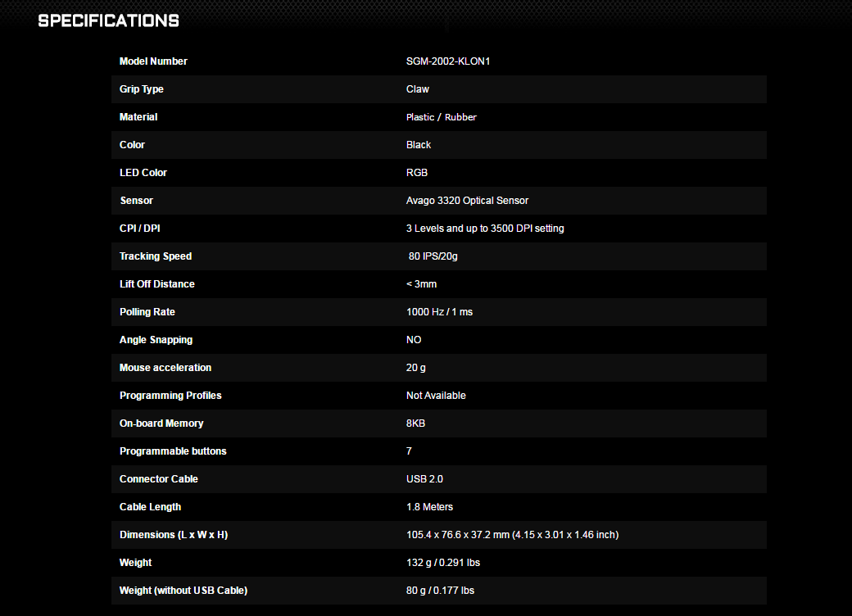Select the Programmable buttons label
Screen dimensions: 852x616
[173, 451]
